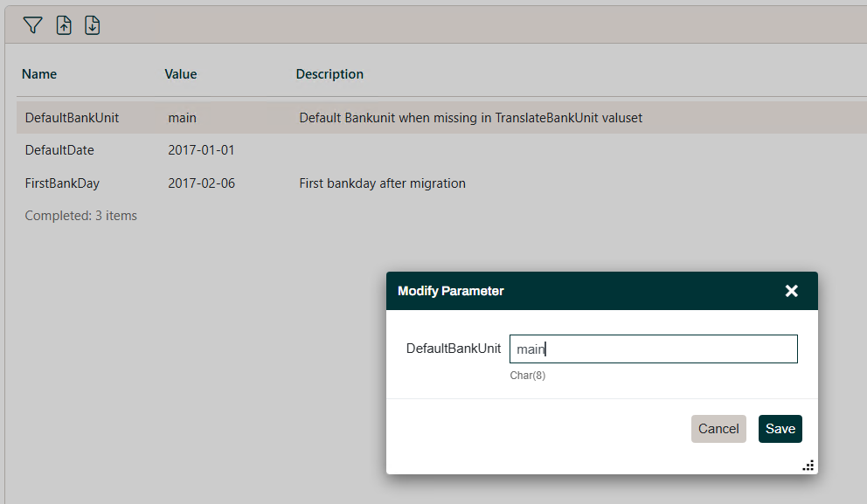Screen dimensions: 867x504
Task: Save the DefaultBankUnit parameter change
Action: coord(780,429)
